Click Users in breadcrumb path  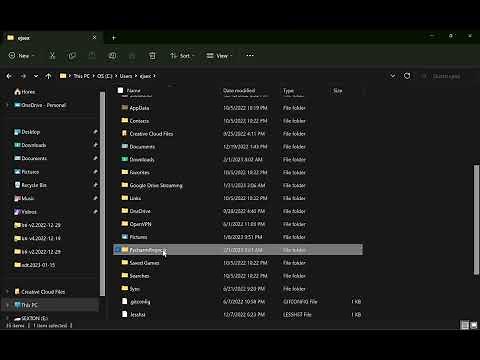(126, 76)
